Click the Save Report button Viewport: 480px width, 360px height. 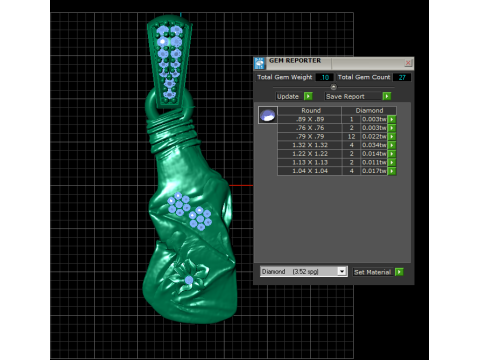tap(352, 96)
